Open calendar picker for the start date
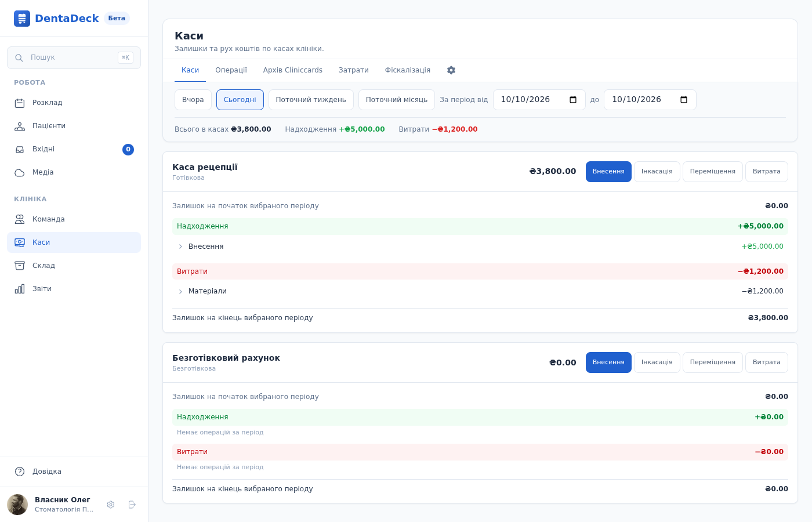812x522 pixels. pos(573,100)
